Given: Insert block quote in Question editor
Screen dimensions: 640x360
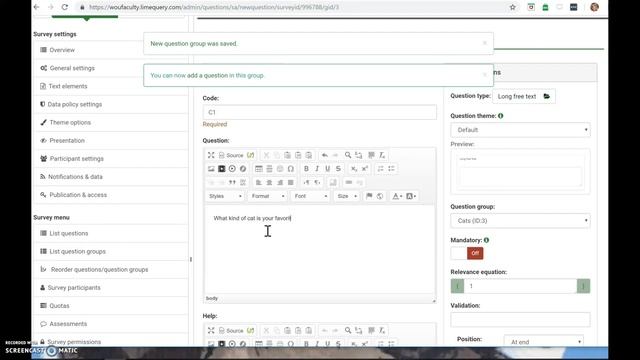Looking at the screenshot, I should 232,182.
